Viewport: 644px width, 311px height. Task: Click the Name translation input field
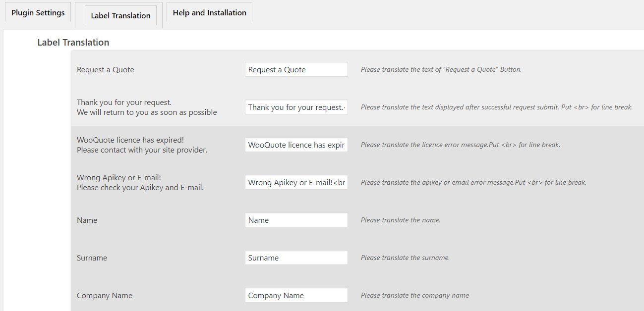point(296,220)
